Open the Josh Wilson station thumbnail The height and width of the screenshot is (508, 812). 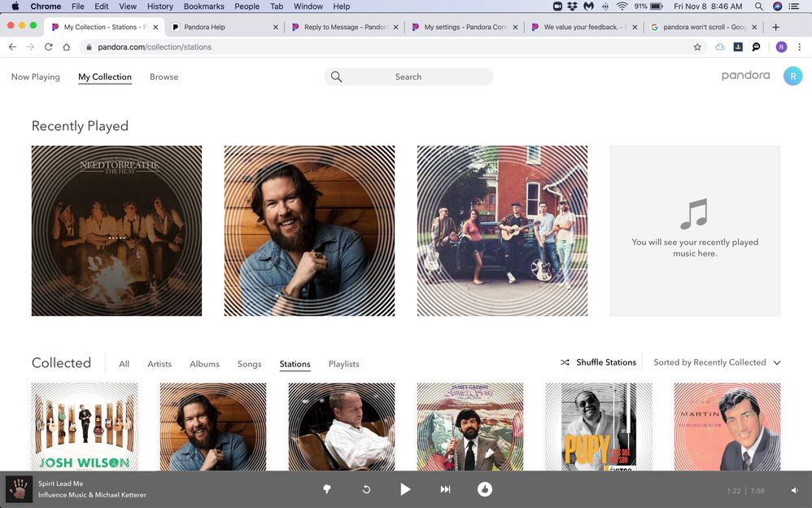[x=84, y=427]
